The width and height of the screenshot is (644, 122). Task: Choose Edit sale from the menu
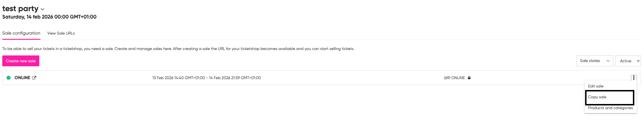point(596,86)
